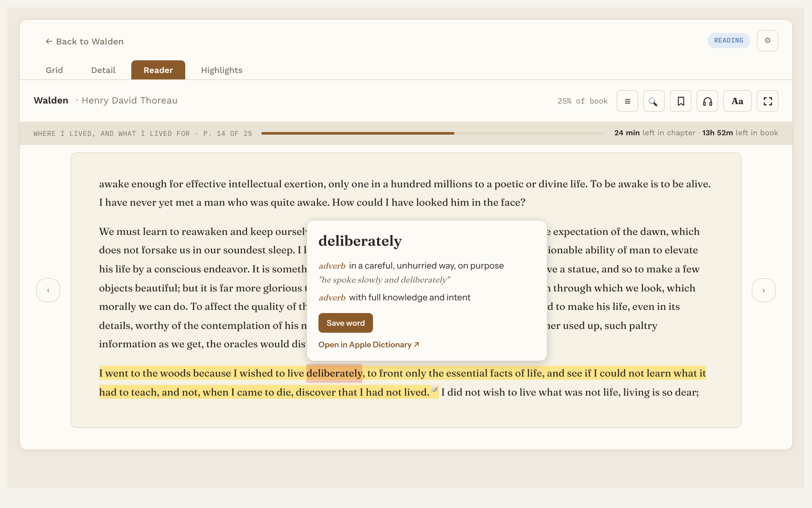Bookmark this page with bookmark icon
Image resolution: width=812 pixels, height=508 pixels.
(x=680, y=101)
